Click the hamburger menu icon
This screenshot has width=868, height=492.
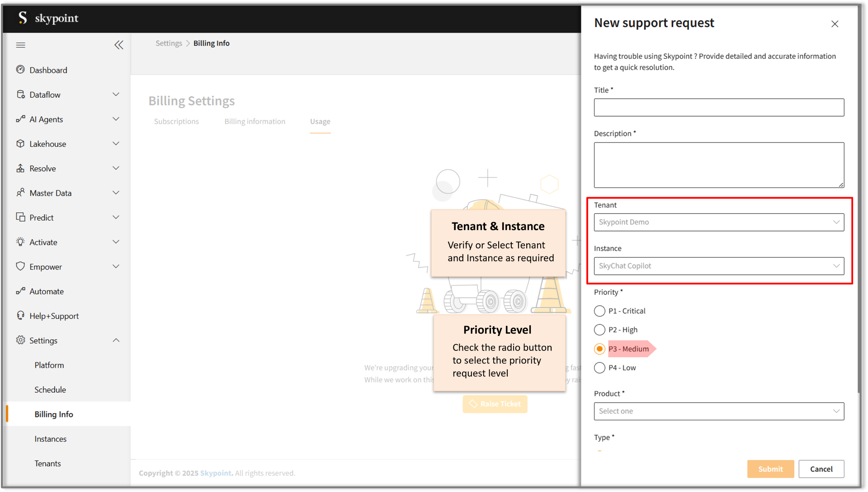tap(20, 45)
